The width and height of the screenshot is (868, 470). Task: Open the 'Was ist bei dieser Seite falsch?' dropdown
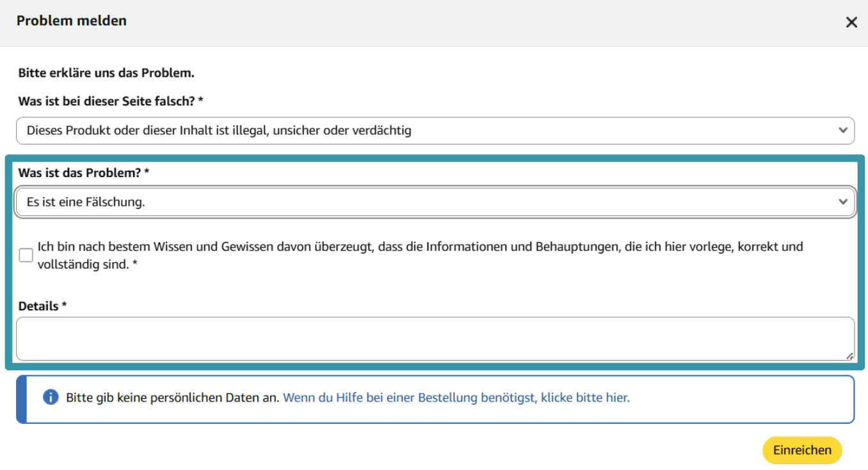435,130
